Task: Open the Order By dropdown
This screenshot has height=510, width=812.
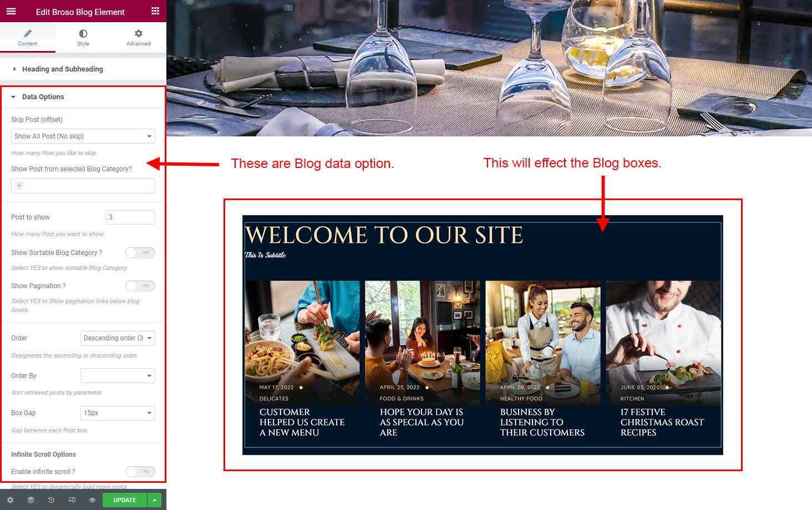Action: coord(118,376)
